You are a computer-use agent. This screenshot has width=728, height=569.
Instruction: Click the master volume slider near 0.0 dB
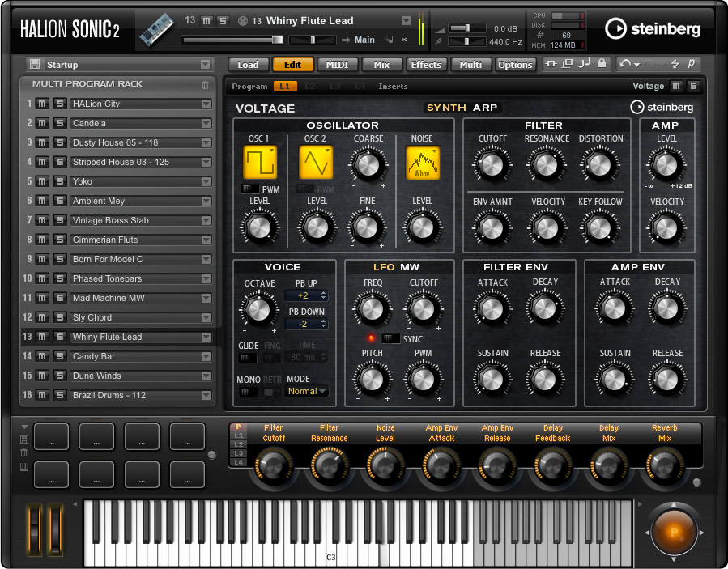pos(466,28)
